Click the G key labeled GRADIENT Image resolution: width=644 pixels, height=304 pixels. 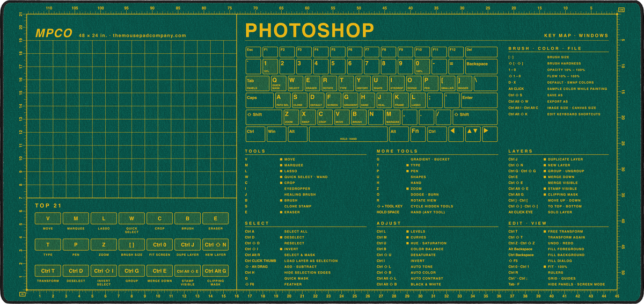click(350, 100)
